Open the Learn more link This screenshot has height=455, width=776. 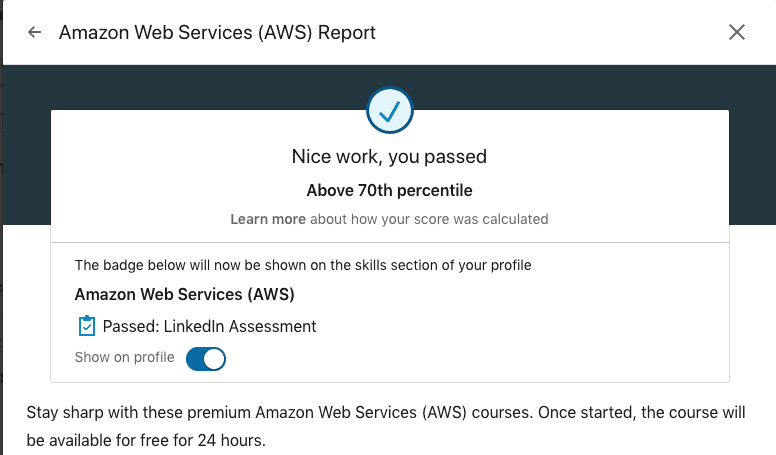tap(268, 219)
